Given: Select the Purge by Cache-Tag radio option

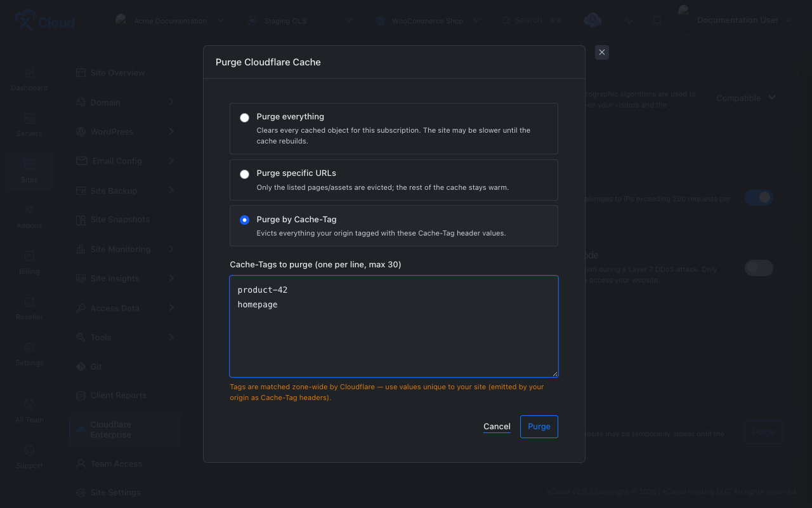Looking at the screenshot, I should coord(244,220).
